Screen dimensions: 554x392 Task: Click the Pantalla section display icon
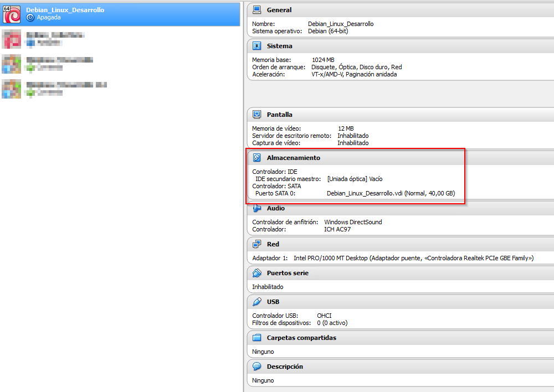(257, 115)
